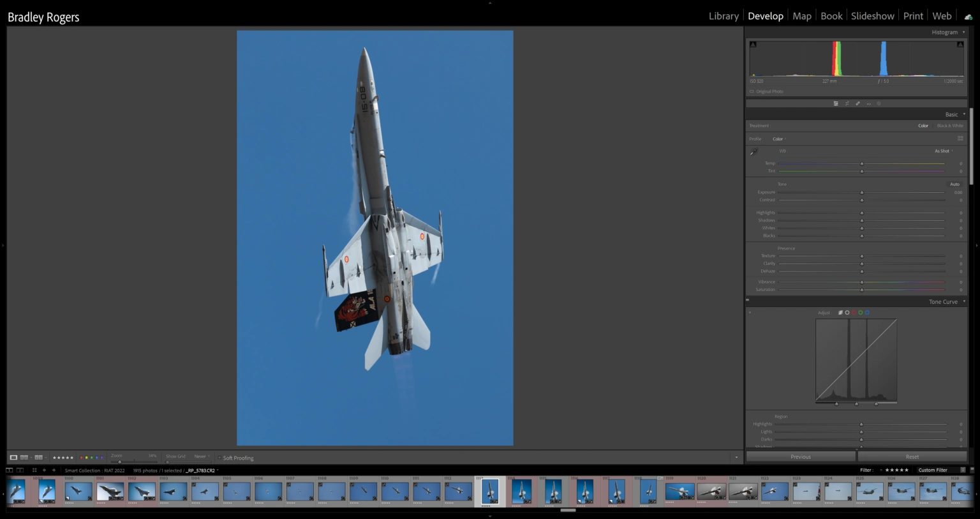Enable the Soft Proofing checkbox
The width and height of the screenshot is (980, 519).
[x=219, y=458]
